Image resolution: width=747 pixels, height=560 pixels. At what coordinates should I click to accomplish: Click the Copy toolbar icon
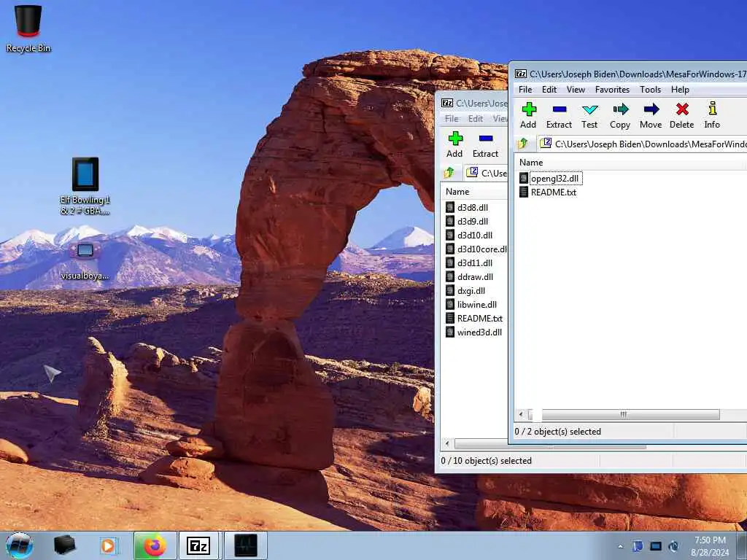(620, 115)
